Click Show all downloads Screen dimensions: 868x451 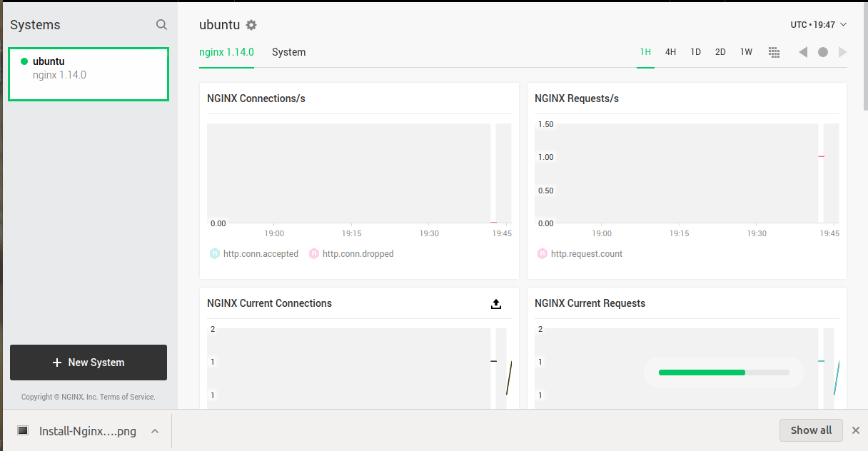(811, 430)
